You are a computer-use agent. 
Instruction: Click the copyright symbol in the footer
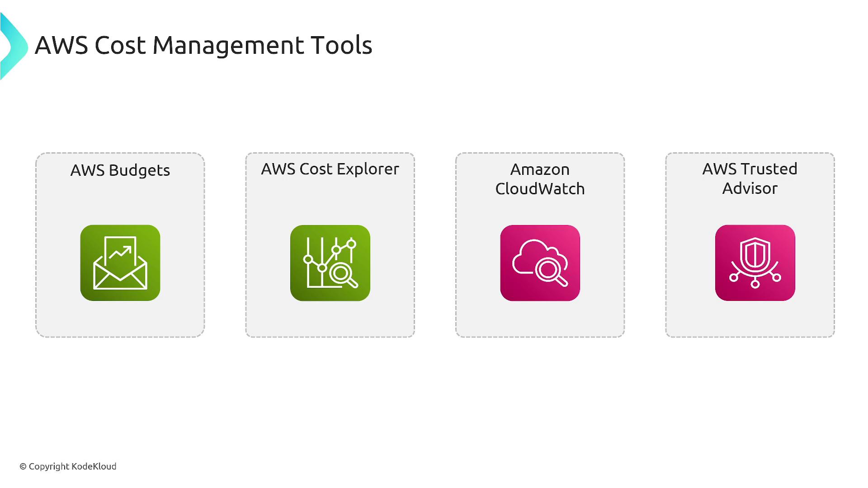pos(23,467)
